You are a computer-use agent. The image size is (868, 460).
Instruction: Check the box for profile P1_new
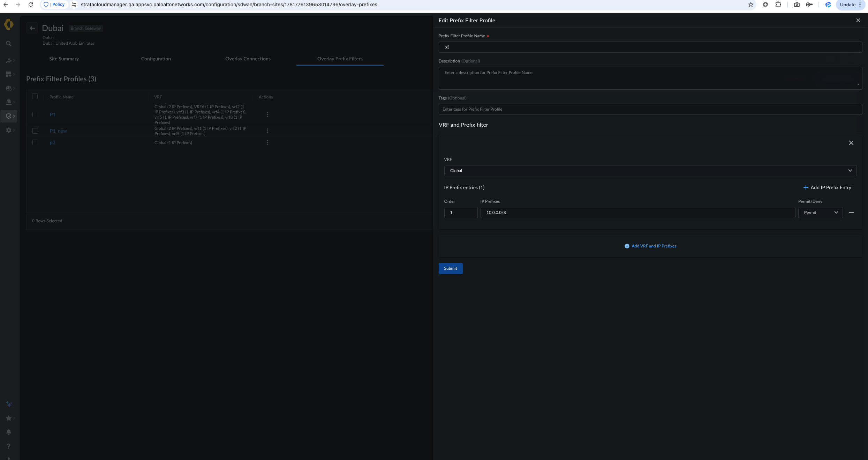tap(35, 131)
